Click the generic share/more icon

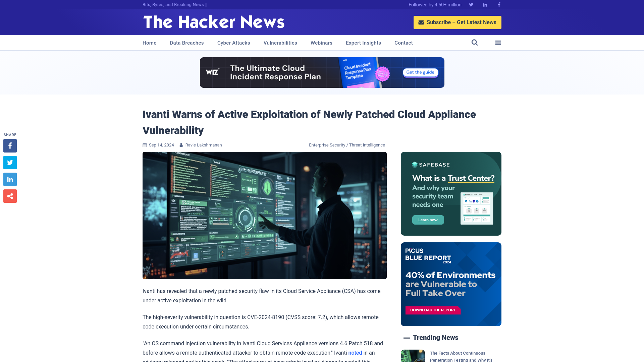click(x=10, y=196)
